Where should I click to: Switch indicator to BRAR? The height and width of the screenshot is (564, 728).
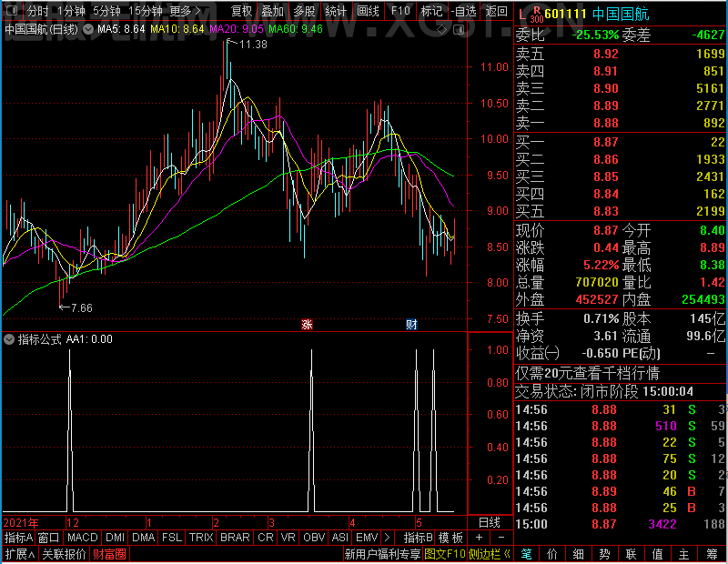coord(235,538)
